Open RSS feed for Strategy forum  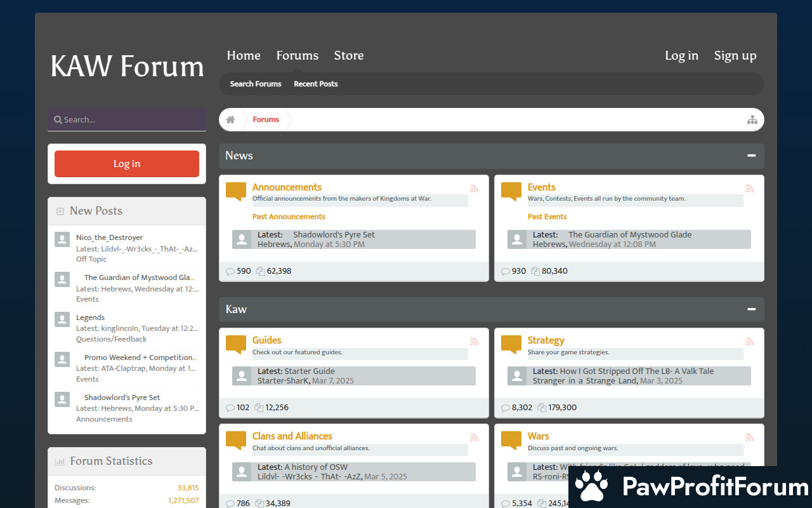click(750, 342)
